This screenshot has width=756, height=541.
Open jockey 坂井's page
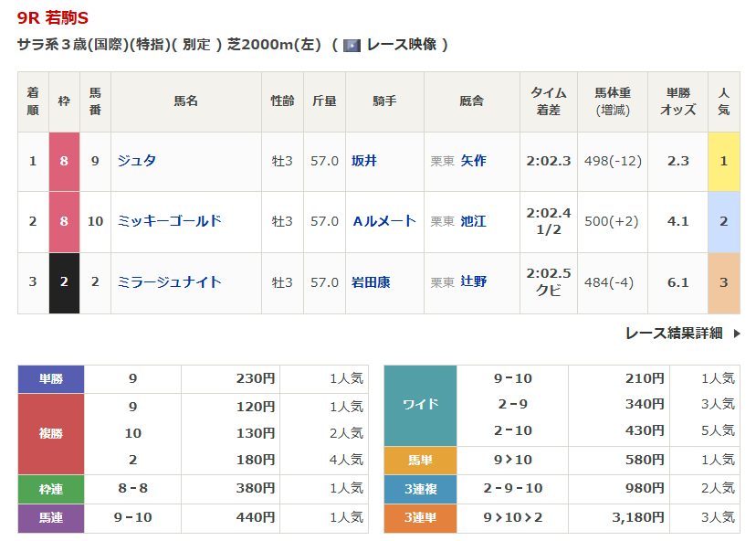pos(364,161)
